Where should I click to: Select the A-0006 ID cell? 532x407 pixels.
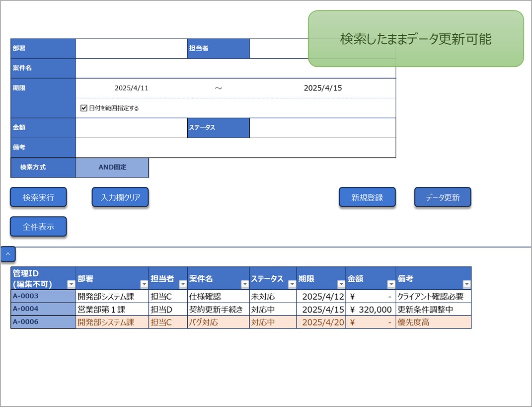[x=43, y=322]
